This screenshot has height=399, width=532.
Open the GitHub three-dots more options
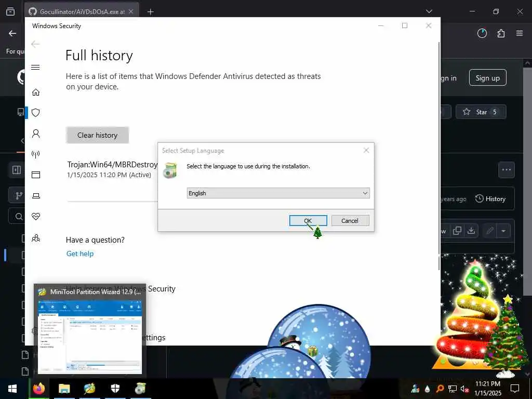[506, 170]
